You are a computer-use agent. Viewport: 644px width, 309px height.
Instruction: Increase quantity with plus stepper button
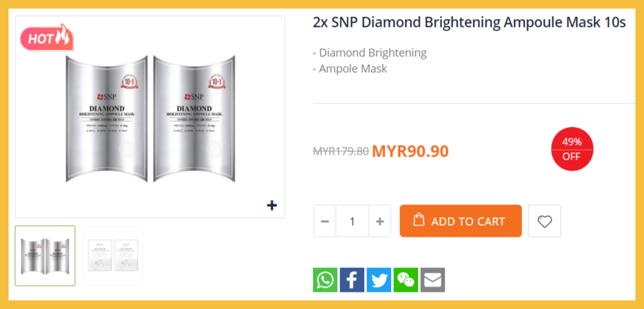pyautogui.click(x=380, y=221)
